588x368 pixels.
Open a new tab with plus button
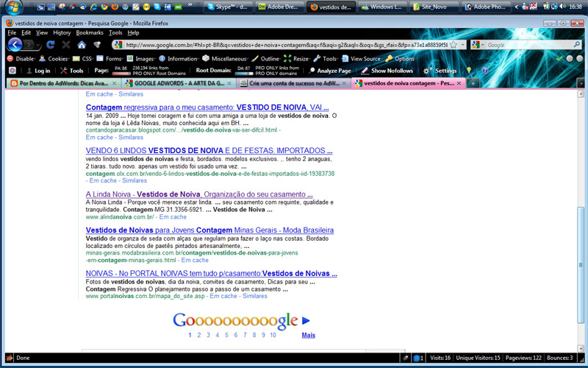[473, 83]
